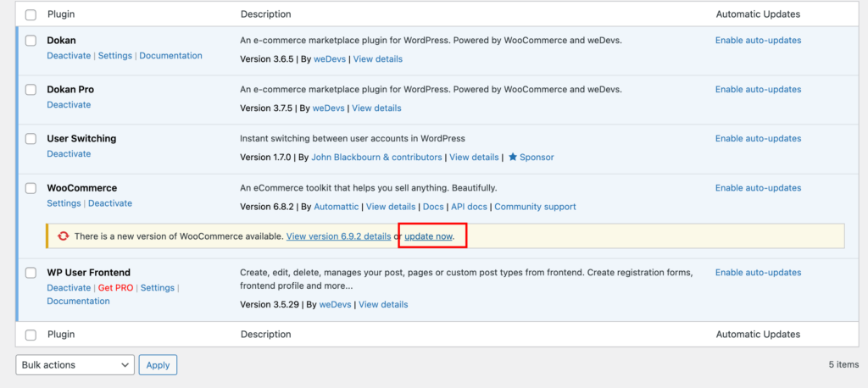The height and width of the screenshot is (388, 868).
Task: Click weDevs author link in WP User Frontend row
Action: coord(336,304)
